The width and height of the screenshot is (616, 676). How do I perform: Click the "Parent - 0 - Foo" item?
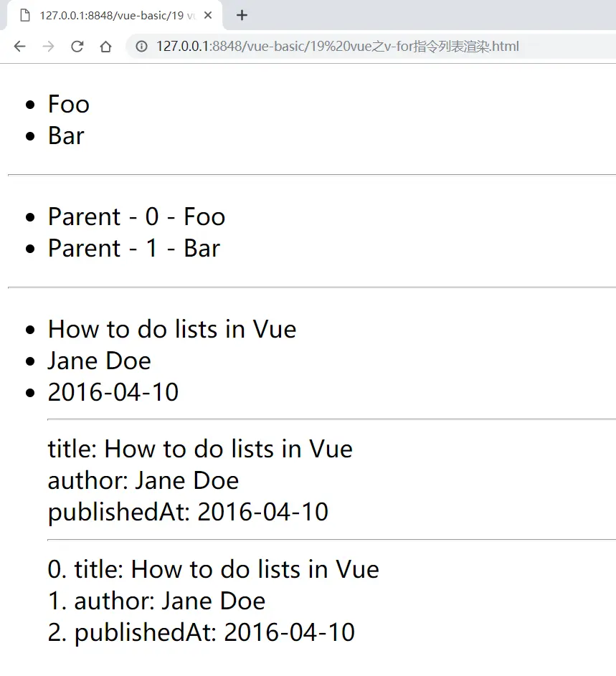click(136, 216)
